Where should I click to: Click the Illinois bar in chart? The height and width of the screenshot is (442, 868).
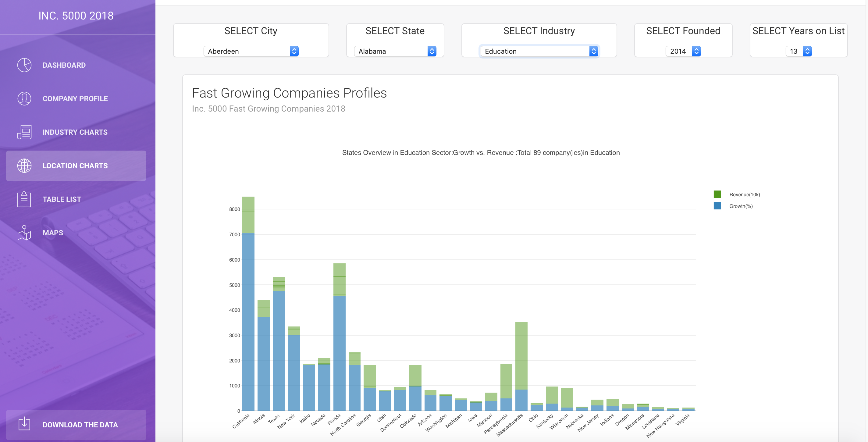[264, 355]
